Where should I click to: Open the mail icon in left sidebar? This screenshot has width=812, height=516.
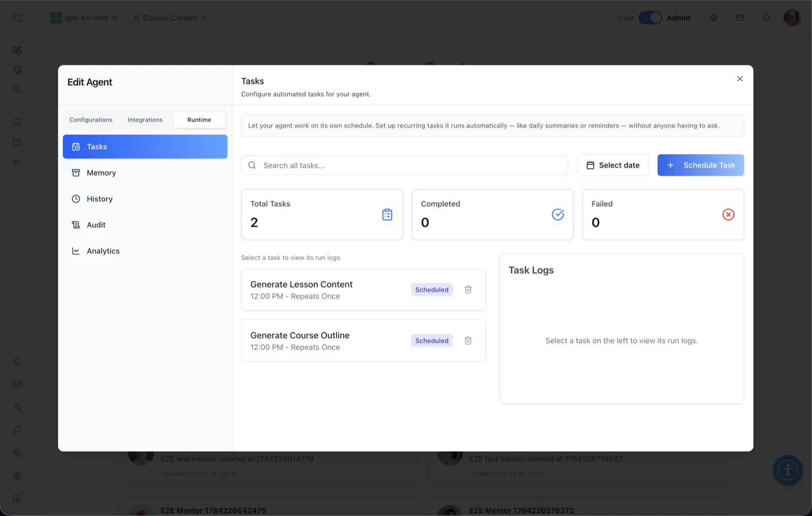(17, 384)
